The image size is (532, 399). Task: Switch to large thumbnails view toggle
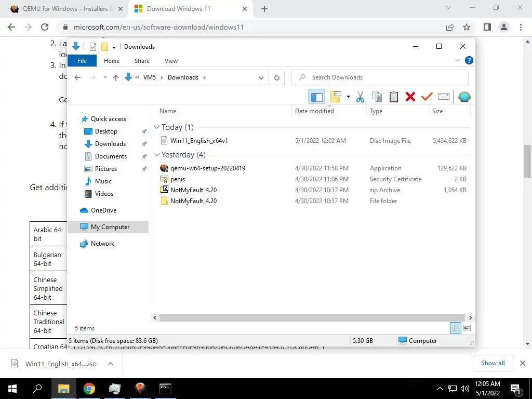coord(467,328)
